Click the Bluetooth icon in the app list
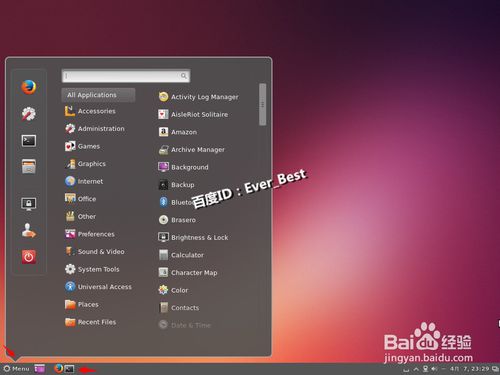 pos(163,202)
